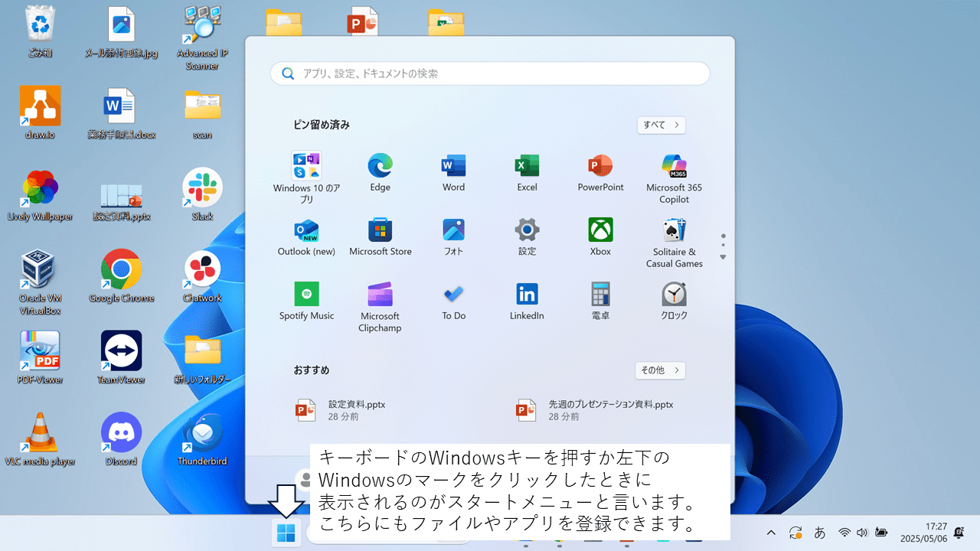
Task: Toggle the あ IME input mode
Action: click(x=819, y=533)
